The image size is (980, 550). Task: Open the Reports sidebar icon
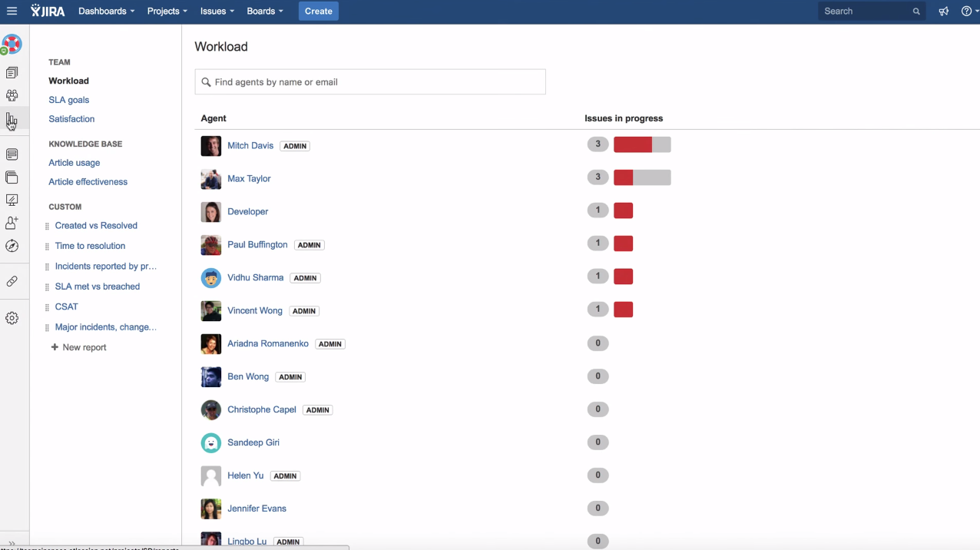pyautogui.click(x=12, y=120)
